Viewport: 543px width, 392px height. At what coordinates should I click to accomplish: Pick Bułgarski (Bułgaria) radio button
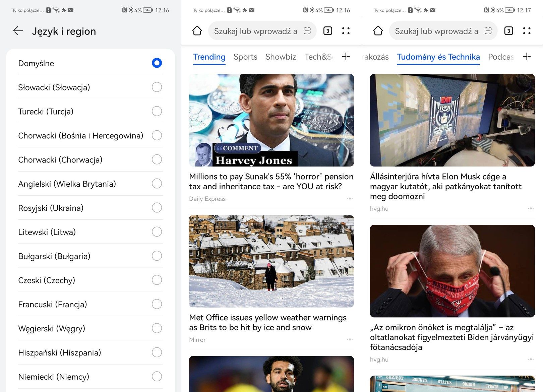(x=157, y=256)
